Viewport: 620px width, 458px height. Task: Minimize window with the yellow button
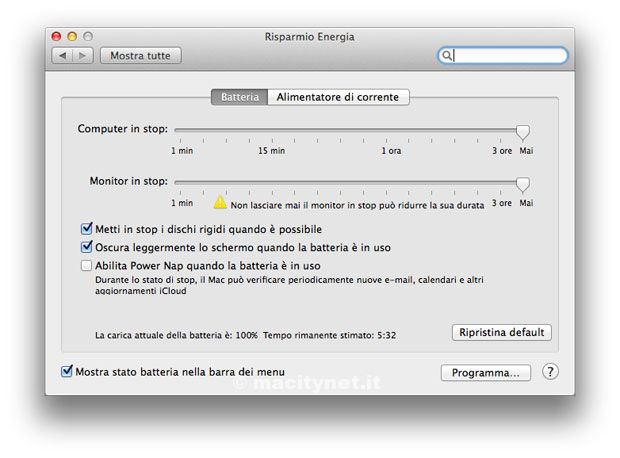pyautogui.click(x=72, y=36)
